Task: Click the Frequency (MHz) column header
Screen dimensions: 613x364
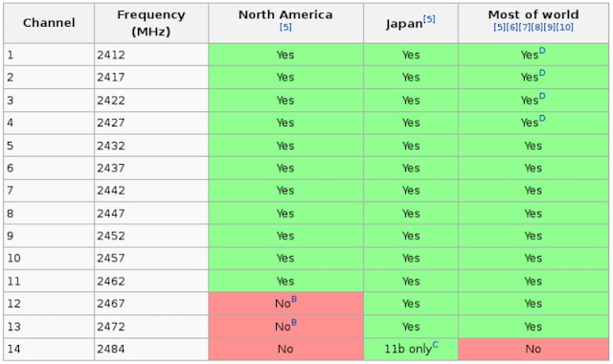Action: [x=151, y=23]
